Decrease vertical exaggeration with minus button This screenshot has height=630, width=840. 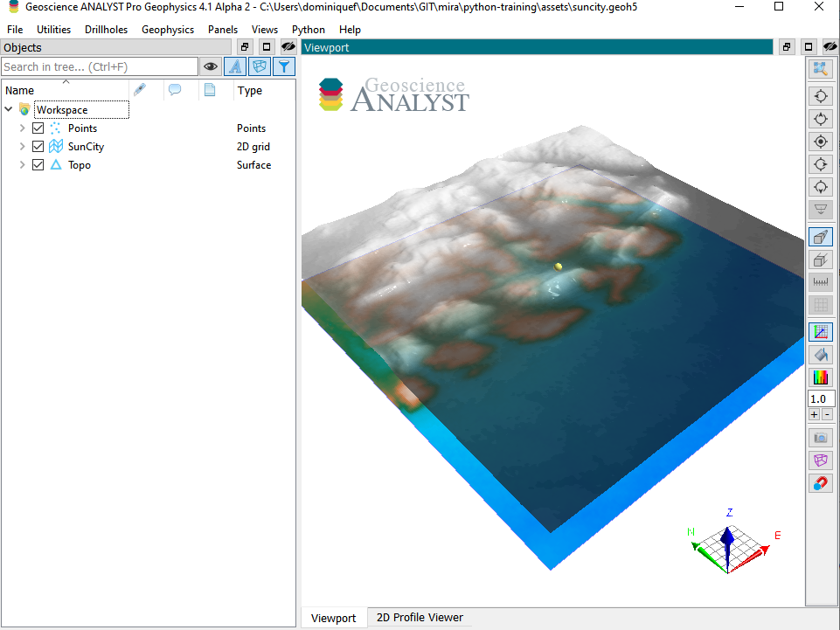pyautogui.click(x=827, y=415)
